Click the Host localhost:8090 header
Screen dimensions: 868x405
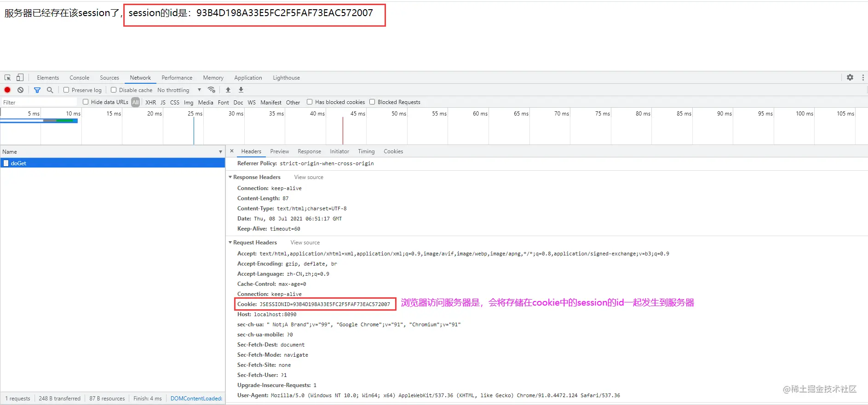coord(267,314)
